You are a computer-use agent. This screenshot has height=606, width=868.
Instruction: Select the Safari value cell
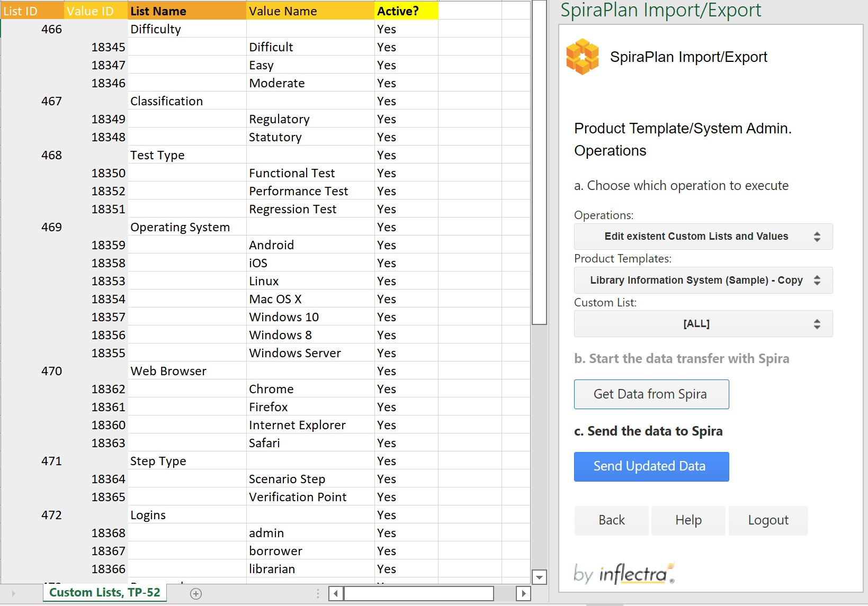tap(310, 443)
